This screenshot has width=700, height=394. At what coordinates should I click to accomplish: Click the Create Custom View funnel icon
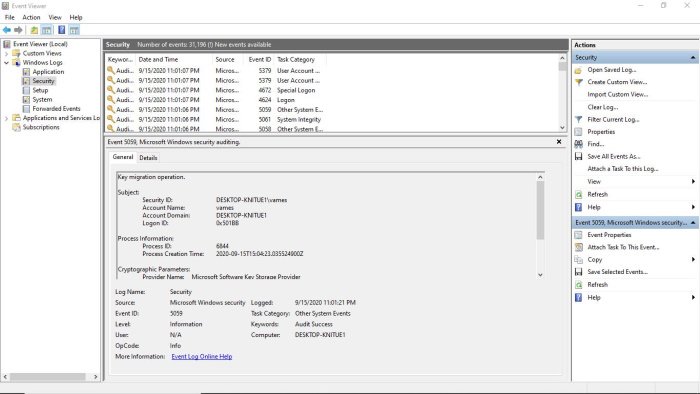pyautogui.click(x=579, y=82)
